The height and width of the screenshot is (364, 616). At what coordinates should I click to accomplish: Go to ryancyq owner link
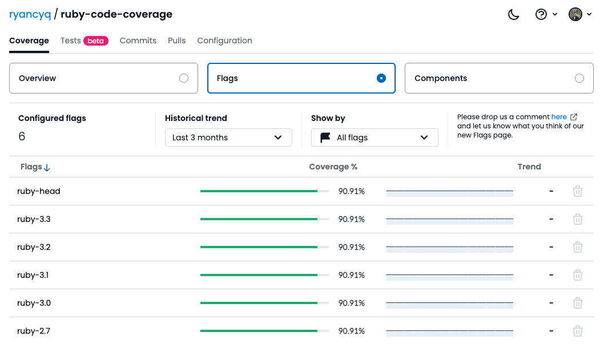[x=30, y=14]
